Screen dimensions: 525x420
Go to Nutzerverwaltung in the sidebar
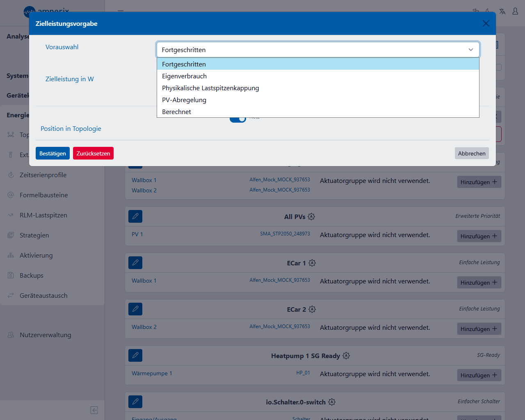(x=45, y=335)
